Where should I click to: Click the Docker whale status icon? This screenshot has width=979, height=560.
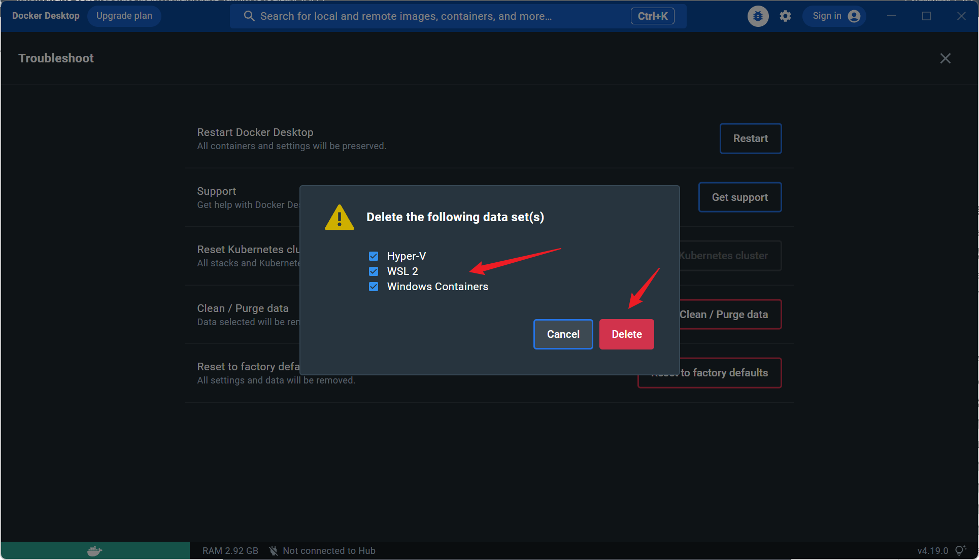tap(95, 550)
